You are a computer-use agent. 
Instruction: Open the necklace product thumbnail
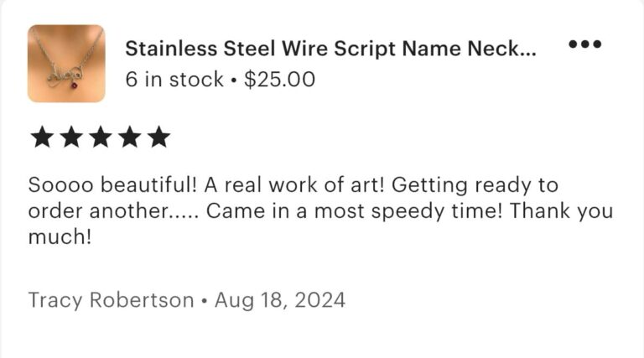click(x=66, y=63)
